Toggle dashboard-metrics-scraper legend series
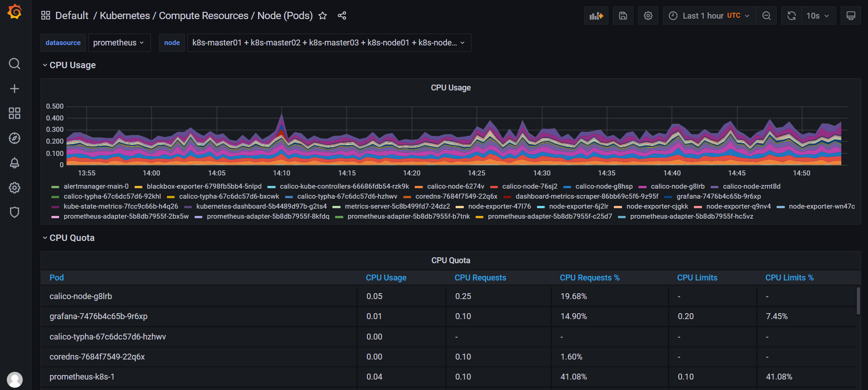The height and width of the screenshot is (390, 868). 587,196
